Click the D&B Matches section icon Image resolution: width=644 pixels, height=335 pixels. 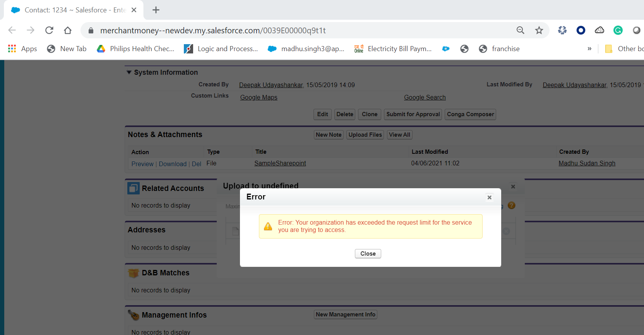[134, 273]
